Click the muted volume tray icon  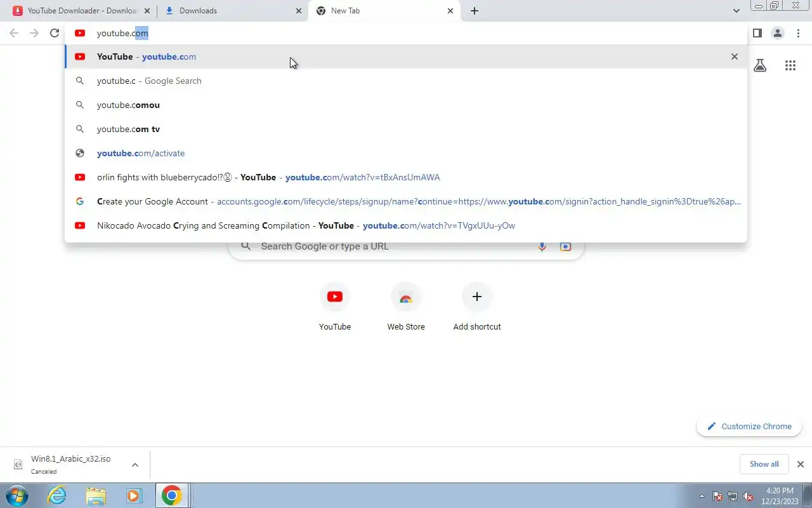748,496
